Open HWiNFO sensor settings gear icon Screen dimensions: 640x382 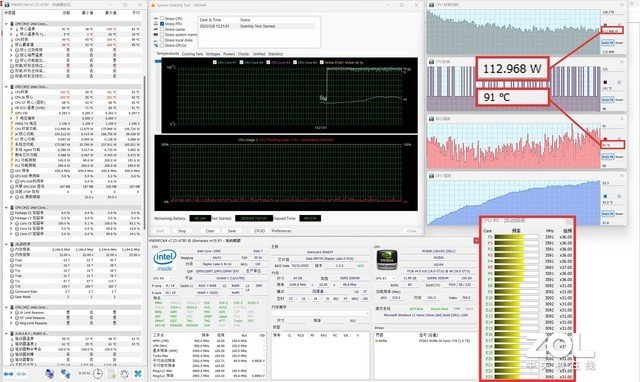(124, 373)
